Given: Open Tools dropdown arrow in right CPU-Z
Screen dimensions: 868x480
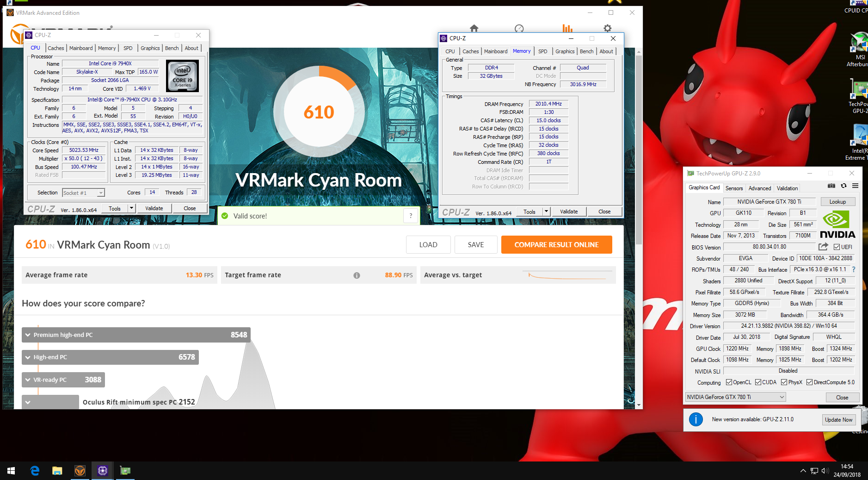Looking at the screenshot, I should (546, 212).
